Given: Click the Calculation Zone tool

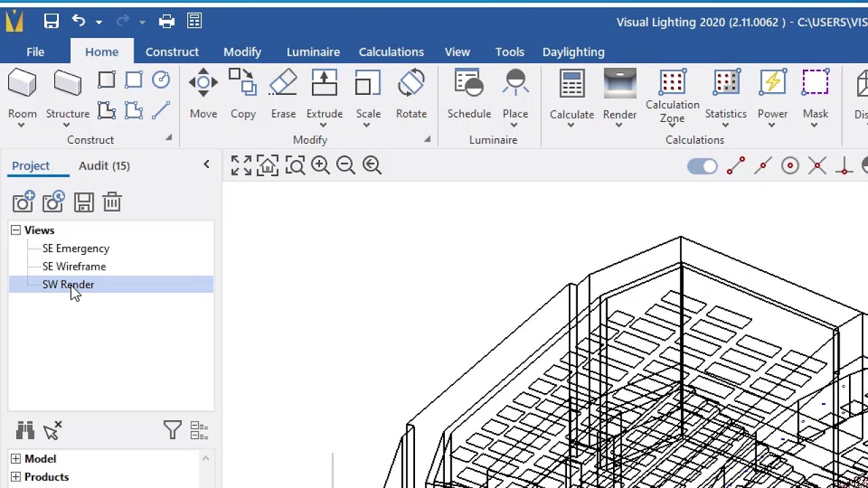Looking at the screenshot, I should 672,96.
